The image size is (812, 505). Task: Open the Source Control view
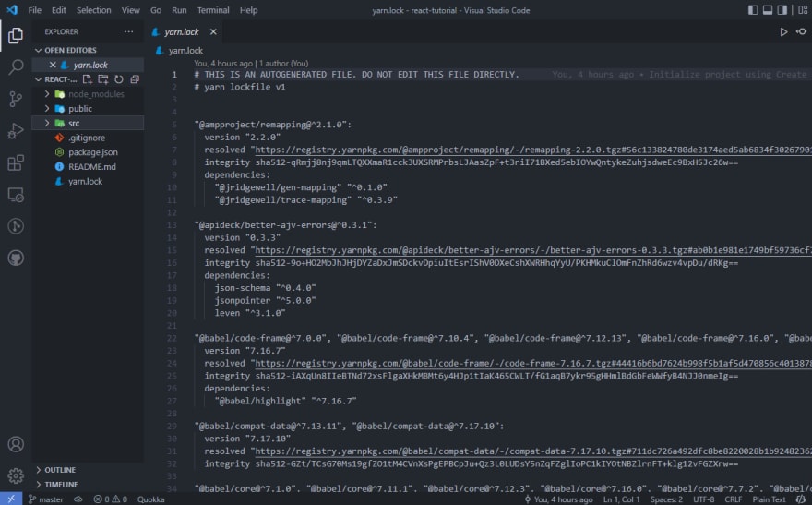[x=16, y=99]
